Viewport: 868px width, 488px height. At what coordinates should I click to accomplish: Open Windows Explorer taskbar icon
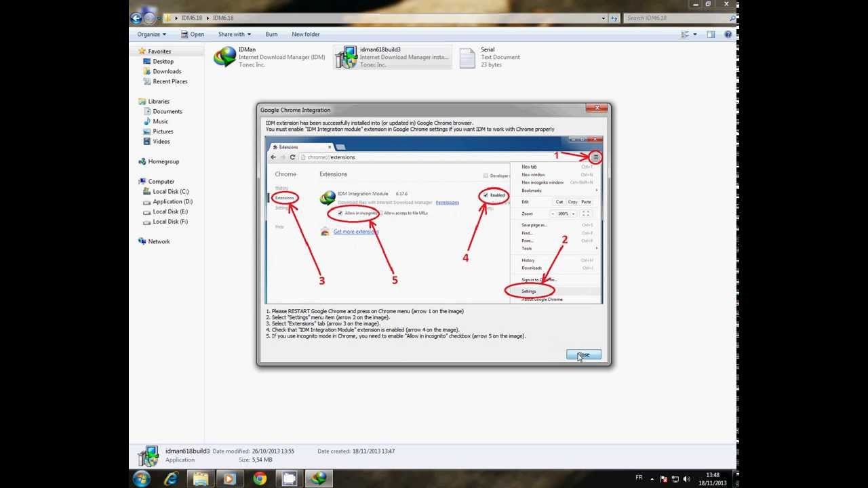(x=201, y=479)
